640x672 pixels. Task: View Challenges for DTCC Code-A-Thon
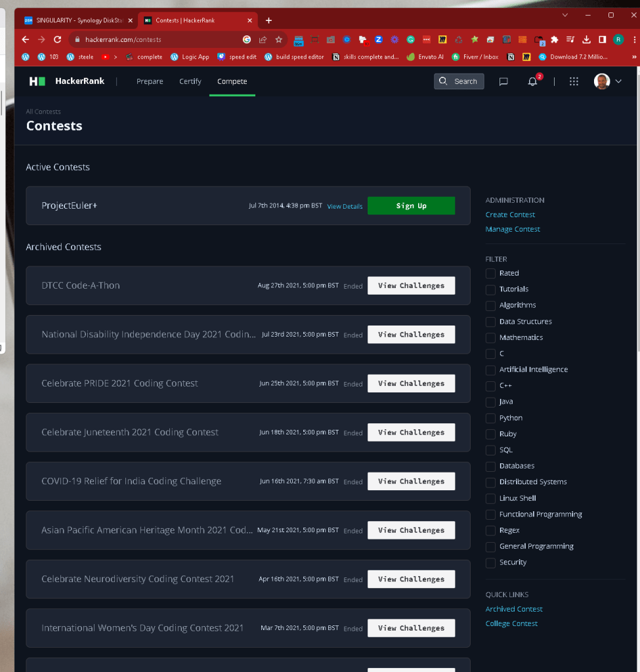[x=411, y=286]
